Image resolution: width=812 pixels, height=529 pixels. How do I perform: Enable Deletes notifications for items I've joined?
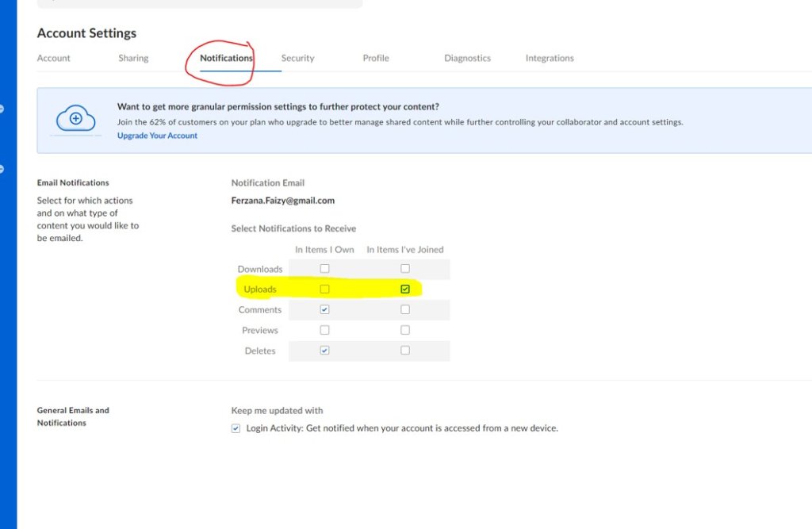click(x=405, y=351)
